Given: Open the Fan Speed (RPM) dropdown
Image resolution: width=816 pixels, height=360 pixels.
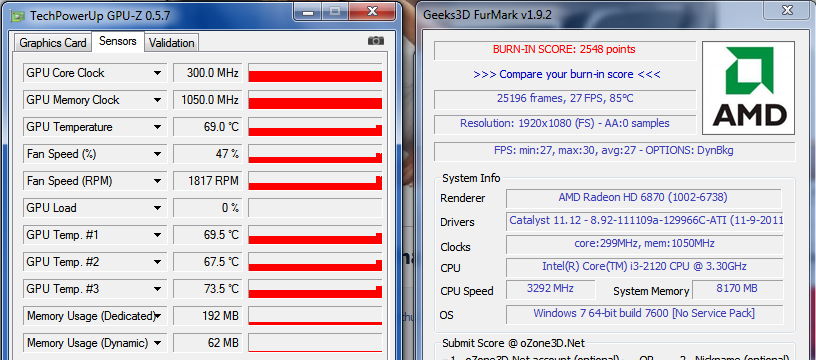Looking at the screenshot, I should [x=157, y=182].
